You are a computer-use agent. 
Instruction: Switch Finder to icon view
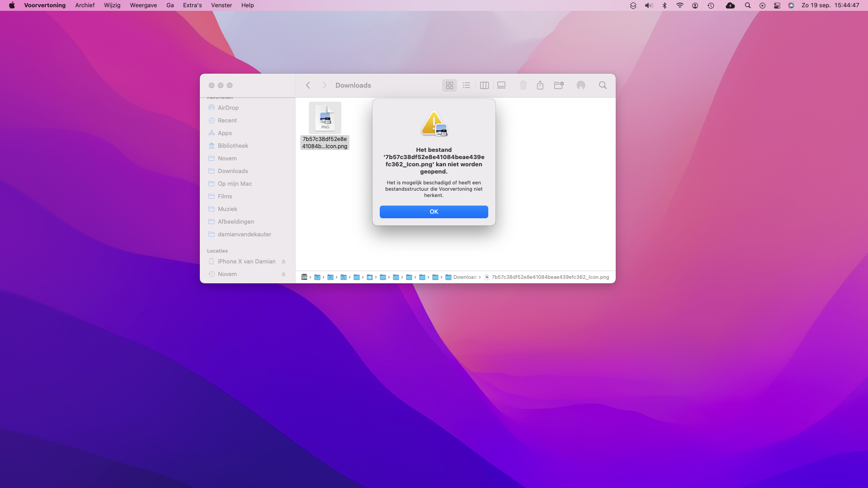(449, 85)
